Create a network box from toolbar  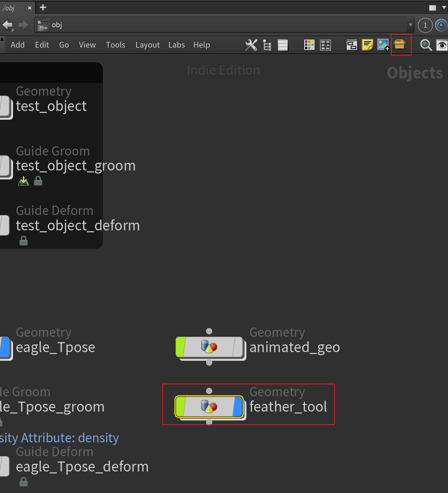[x=352, y=45]
